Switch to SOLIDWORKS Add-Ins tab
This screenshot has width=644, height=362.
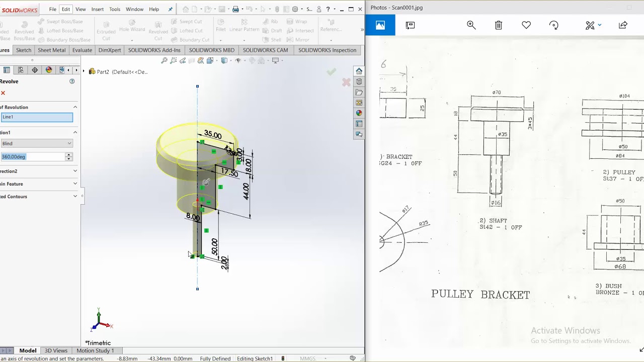click(154, 50)
